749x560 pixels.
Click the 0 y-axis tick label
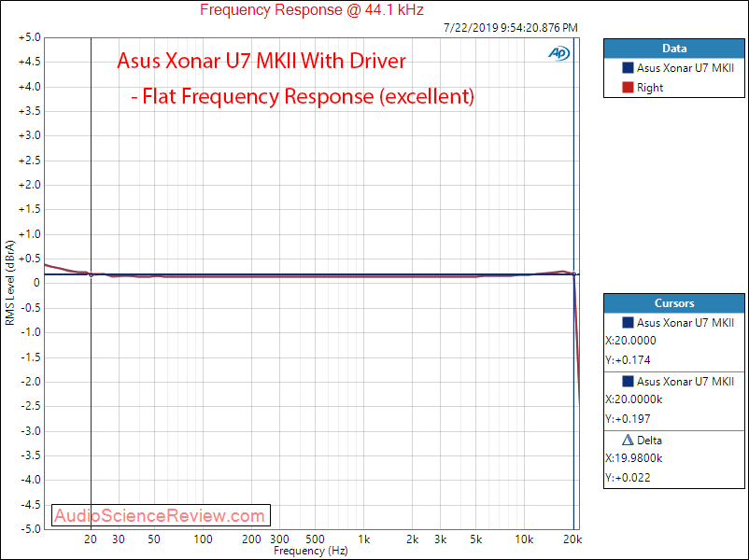[36, 283]
